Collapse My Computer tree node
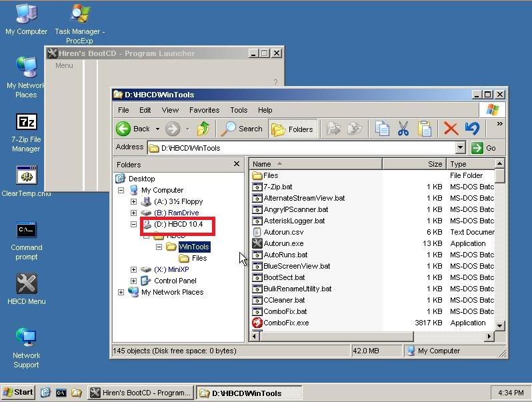The width and height of the screenshot is (532, 402). tap(121, 190)
